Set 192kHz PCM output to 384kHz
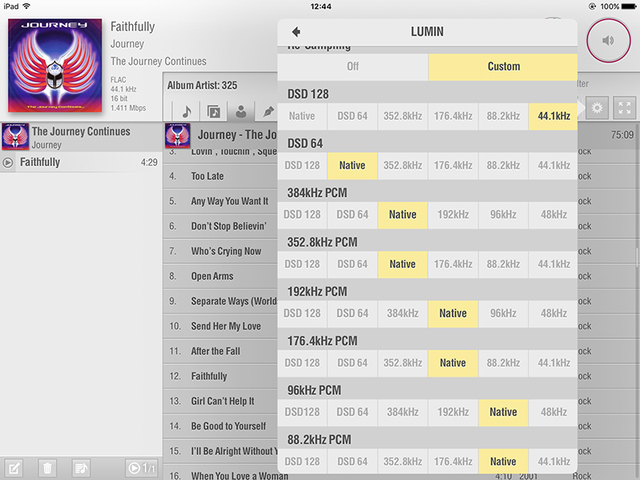 [402, 314]
